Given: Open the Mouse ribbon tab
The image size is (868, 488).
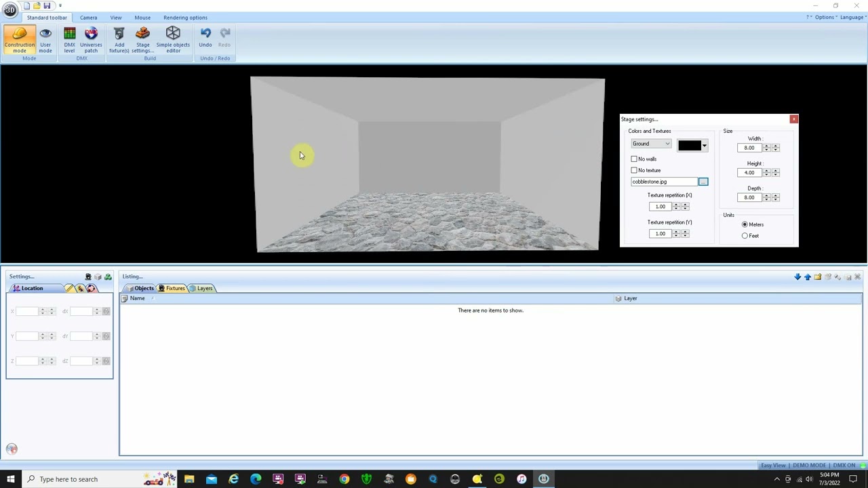Looking at the screenshot, I should [142, 18].
